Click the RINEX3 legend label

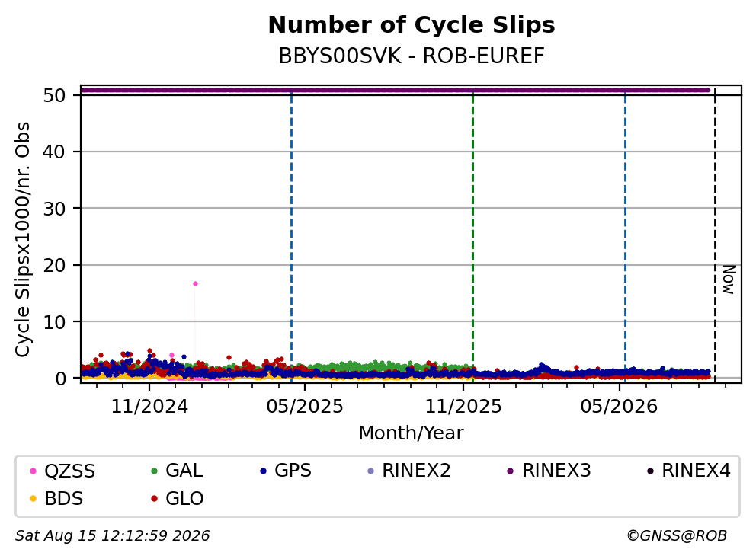(556, 471)
